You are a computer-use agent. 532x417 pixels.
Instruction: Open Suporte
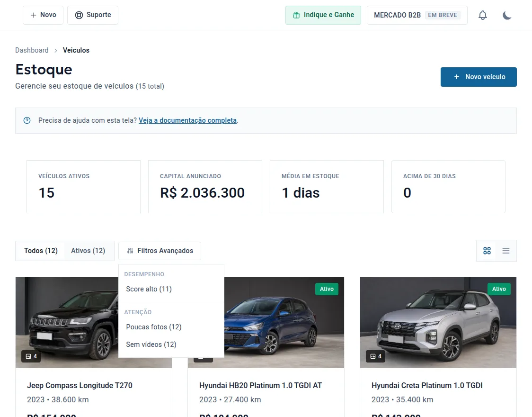pyautogui.click(x=93, y=15)
